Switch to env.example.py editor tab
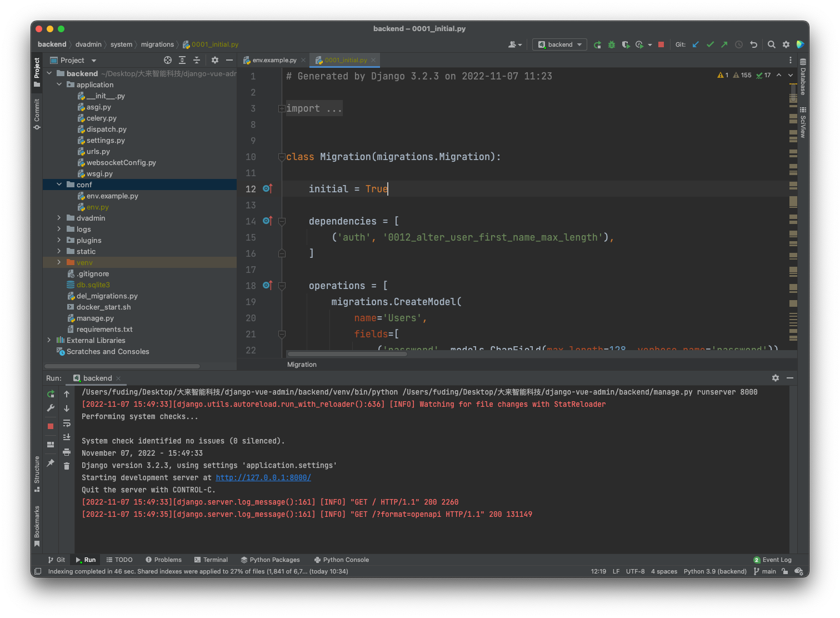The image size is (840, 618). pos(274,60)
